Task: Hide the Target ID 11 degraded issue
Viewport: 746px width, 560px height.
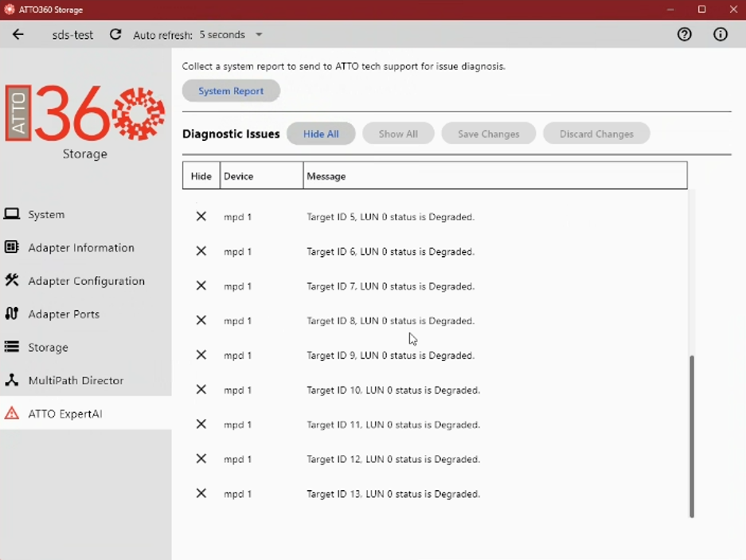Action: point(201,424)
